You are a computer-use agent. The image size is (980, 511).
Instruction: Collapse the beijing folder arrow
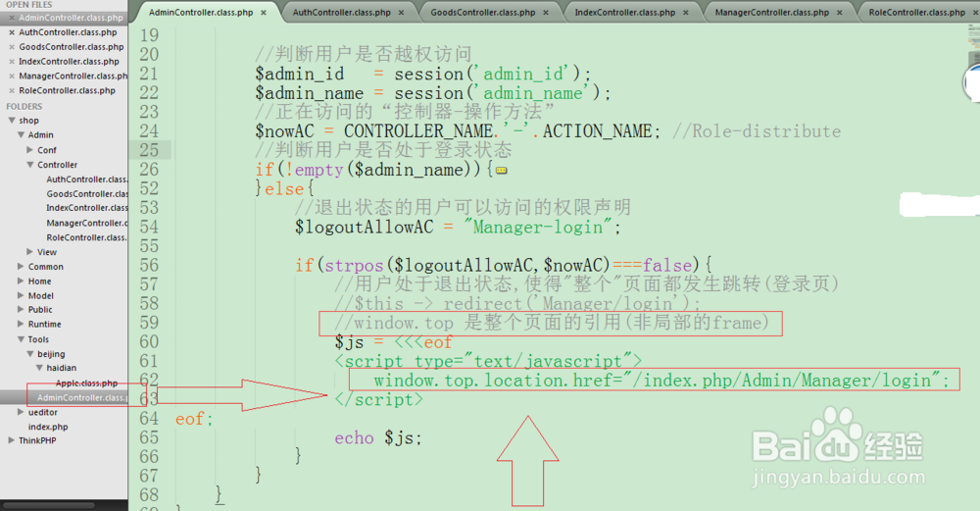pyautogui.click(x=30, y=353)
